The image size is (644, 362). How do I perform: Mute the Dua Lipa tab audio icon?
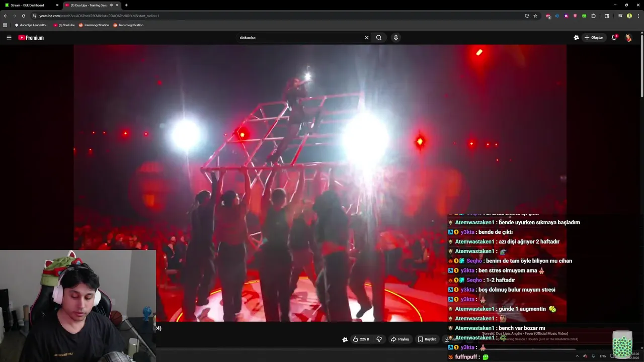click(111, 5)
